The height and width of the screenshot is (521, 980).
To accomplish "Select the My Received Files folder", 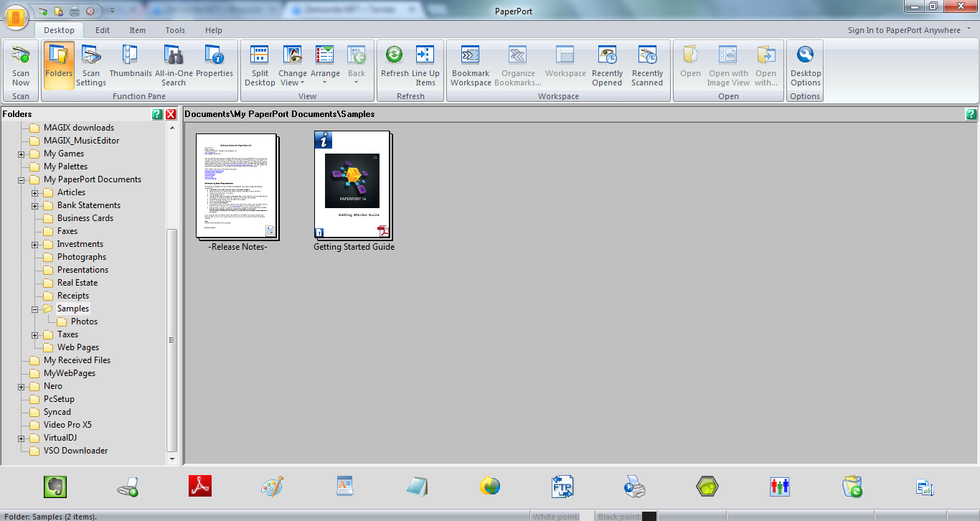I will (77, 360).
